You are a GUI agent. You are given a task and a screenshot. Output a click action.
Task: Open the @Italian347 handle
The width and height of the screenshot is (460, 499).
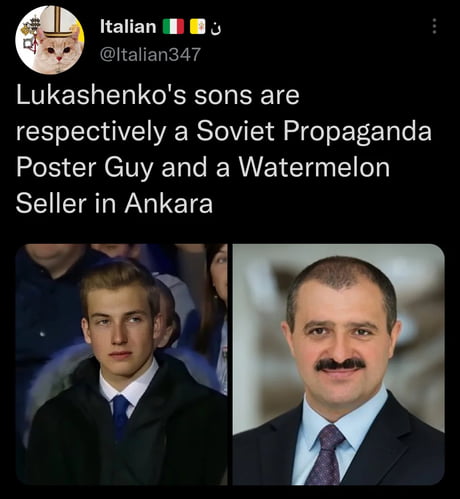click(x=150, y=54)
